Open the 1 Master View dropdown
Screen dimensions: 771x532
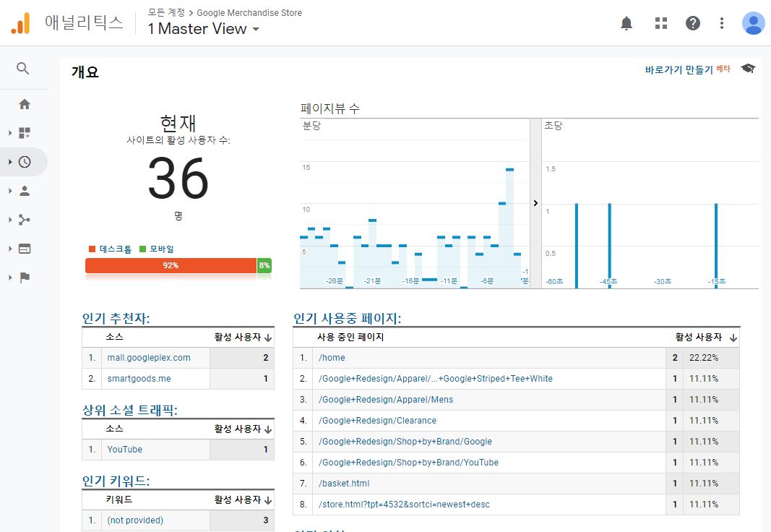(204, 28)
